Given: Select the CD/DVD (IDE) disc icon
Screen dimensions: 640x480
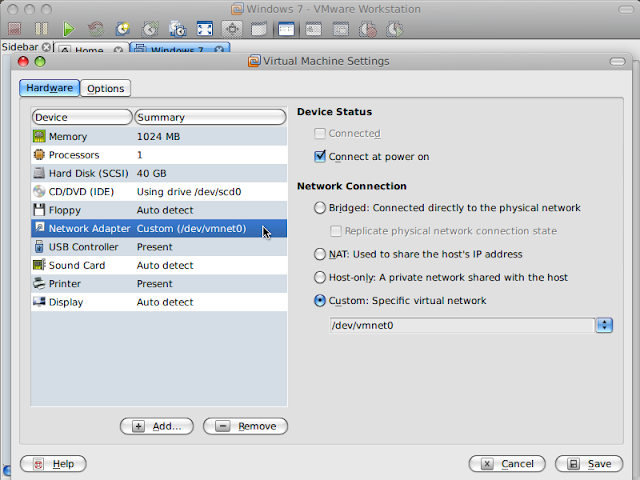Looking at the screenshot, I should coord(39,191).
